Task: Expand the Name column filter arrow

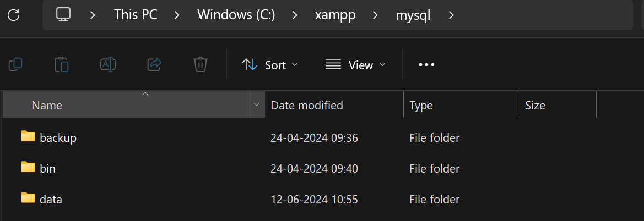Action: [257, 105]
